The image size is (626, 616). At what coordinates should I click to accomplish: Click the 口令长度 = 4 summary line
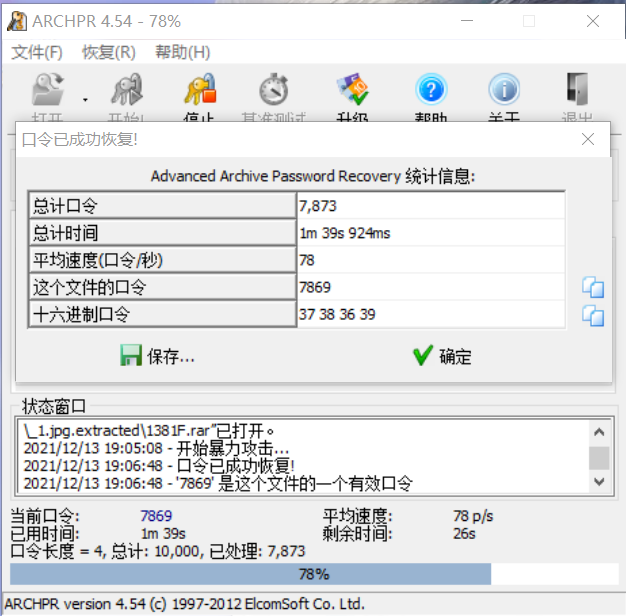[158, 551]
